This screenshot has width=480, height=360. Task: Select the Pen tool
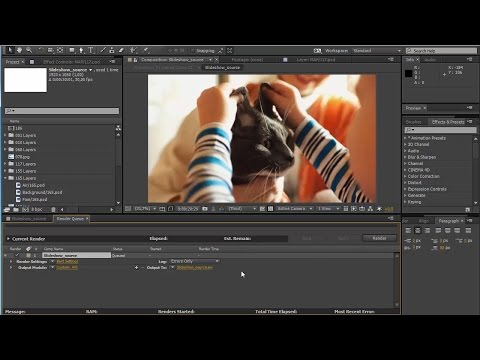coord(81,50)
